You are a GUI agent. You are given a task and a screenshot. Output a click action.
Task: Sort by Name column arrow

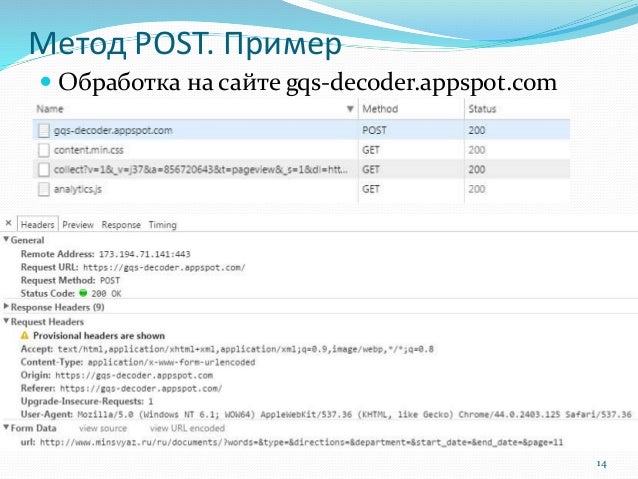tap(350, 109)
